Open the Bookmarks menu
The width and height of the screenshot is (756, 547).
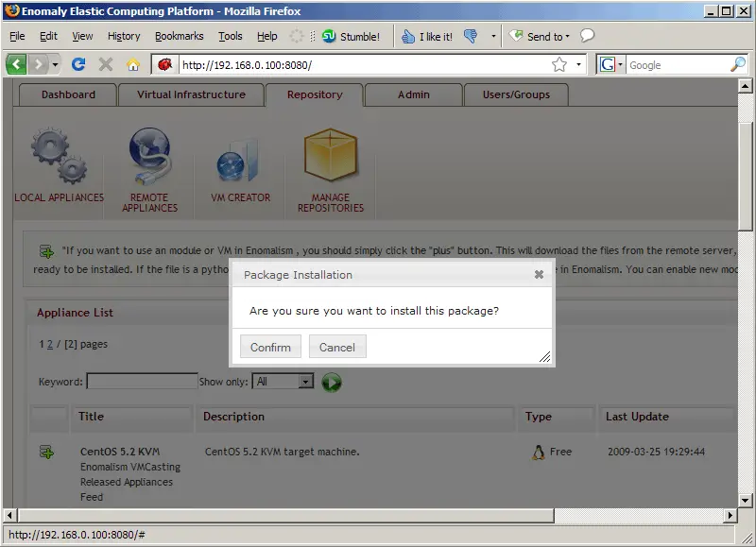pos(179,36)
